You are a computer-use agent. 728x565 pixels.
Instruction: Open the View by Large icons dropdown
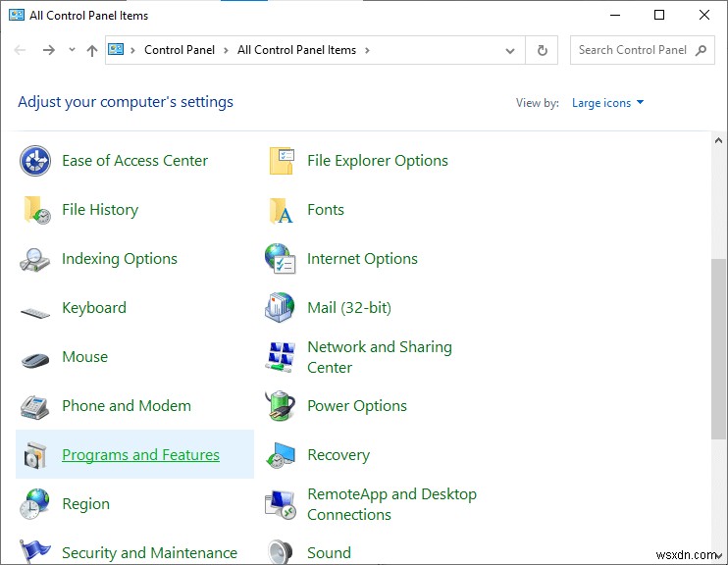(608, 103)
